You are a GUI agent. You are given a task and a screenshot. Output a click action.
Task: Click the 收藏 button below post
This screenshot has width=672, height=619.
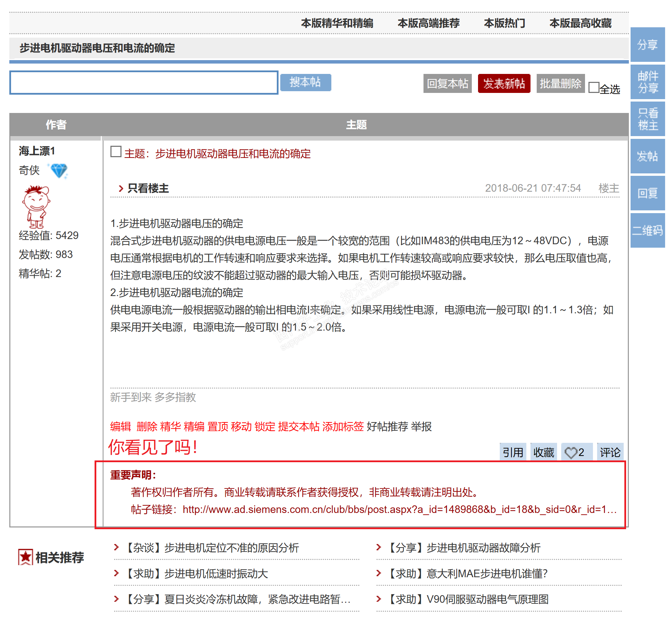pos(543,453)
